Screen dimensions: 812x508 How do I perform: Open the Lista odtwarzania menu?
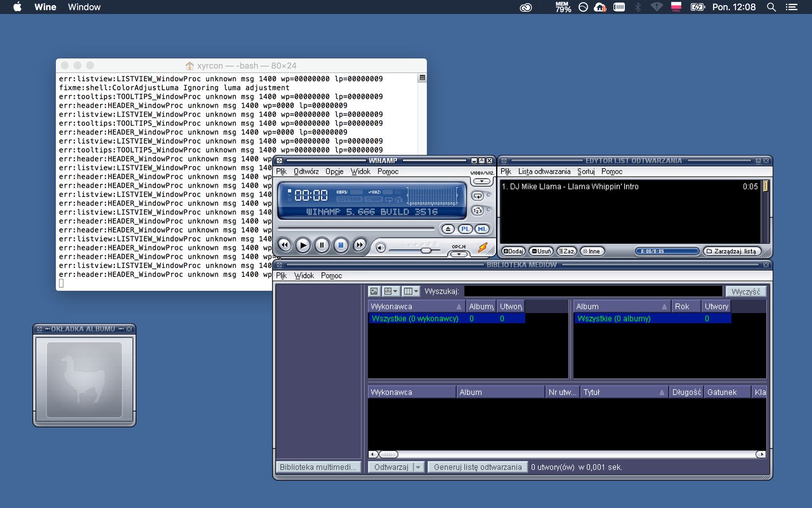click(544, 172)
